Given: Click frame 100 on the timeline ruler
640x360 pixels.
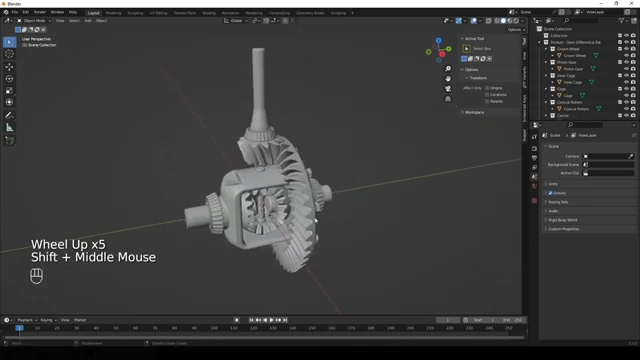Looking at the screenshot, I should click(214, 328).
